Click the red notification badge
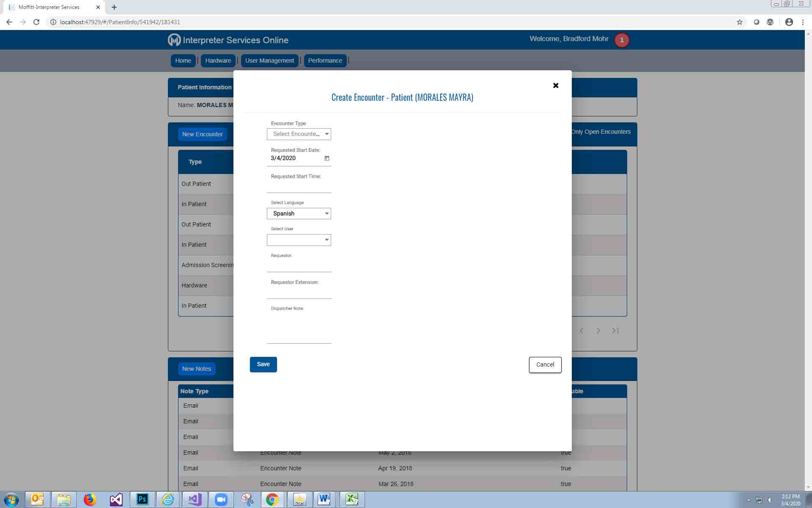This screenshot has width=812, height=508. tap(621, 40)
